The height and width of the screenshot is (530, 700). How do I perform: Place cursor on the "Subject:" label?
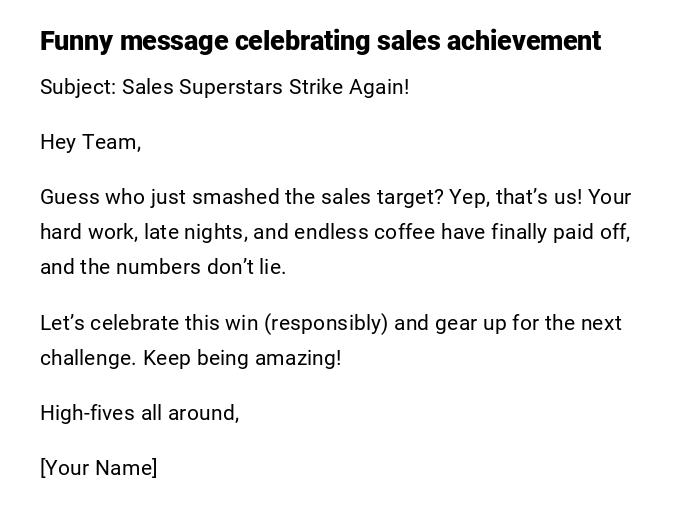pyautogui.click(x=78, y=87)
